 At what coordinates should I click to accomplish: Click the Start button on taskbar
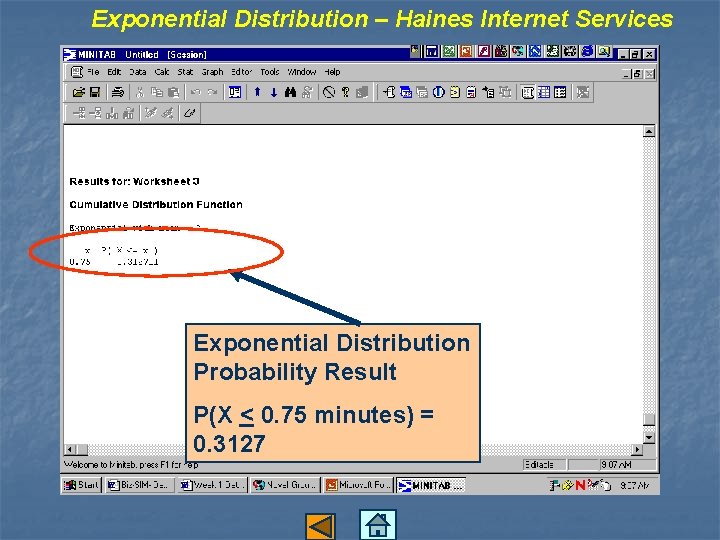coord(81,485)
